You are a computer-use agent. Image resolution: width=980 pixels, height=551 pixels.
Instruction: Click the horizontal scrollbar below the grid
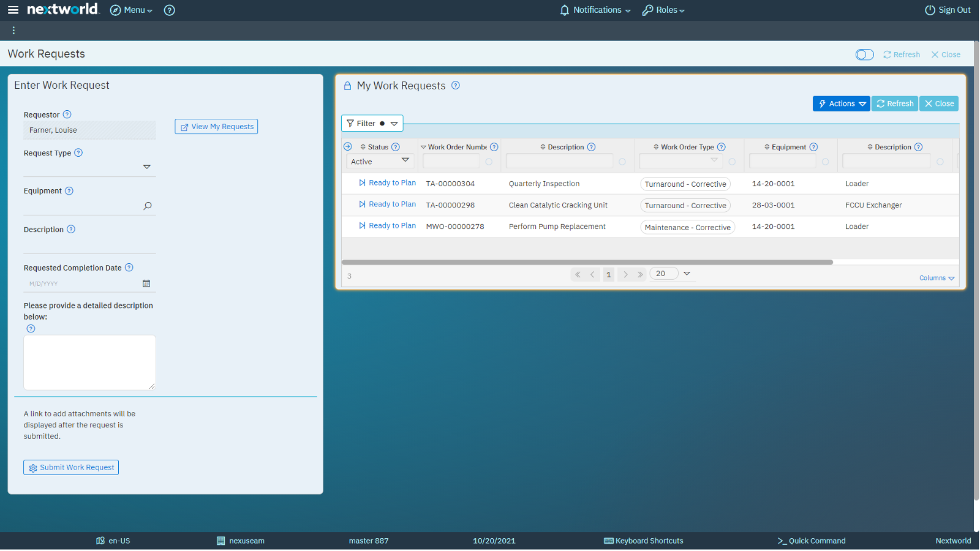[588, 261]
